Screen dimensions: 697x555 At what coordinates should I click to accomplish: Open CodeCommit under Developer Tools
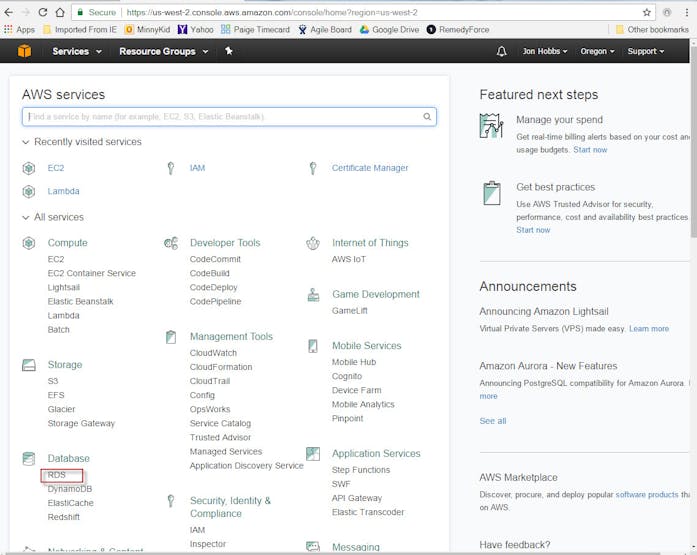[x=215, y=260]
